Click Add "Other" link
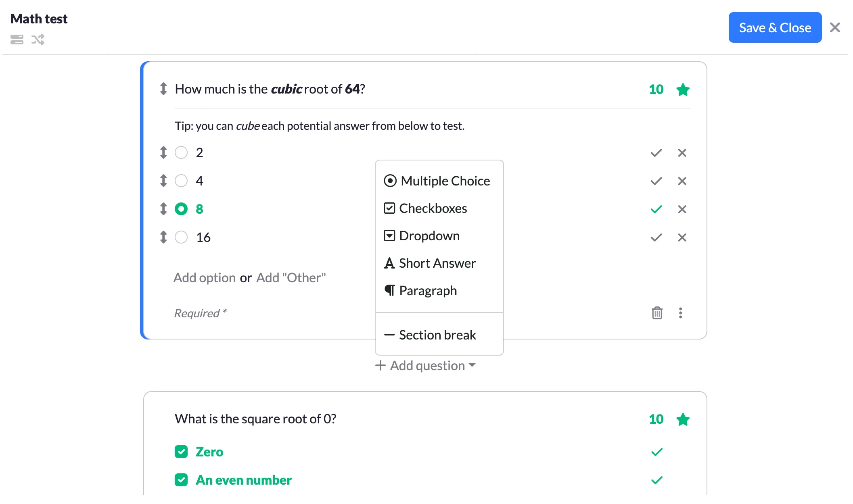This screenshot has width=853, height=504. pyautogui.click(x=291, y=277)
